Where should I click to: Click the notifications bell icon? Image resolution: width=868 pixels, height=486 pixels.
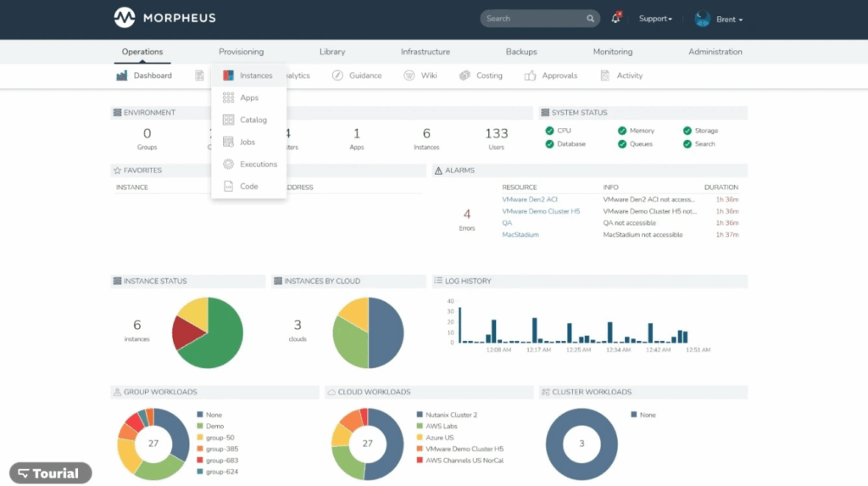click(615, 19)
